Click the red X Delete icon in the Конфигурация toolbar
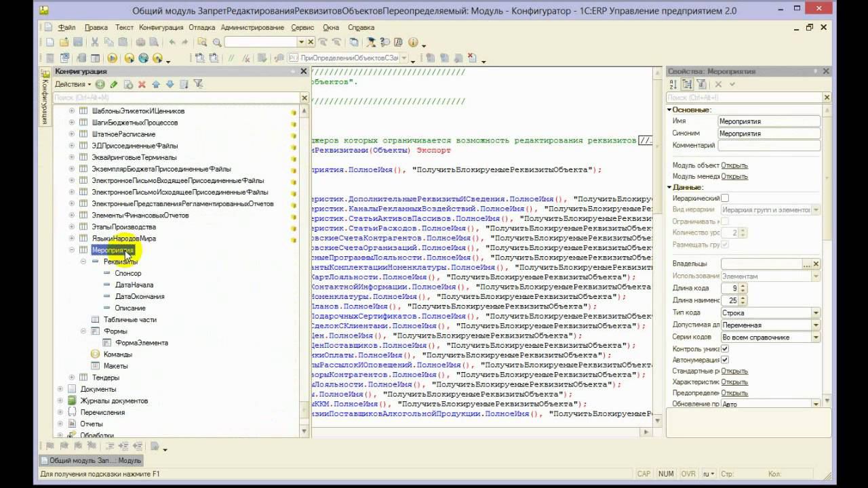The height and width of the screenshot is (488, 868). coord(142,84)
